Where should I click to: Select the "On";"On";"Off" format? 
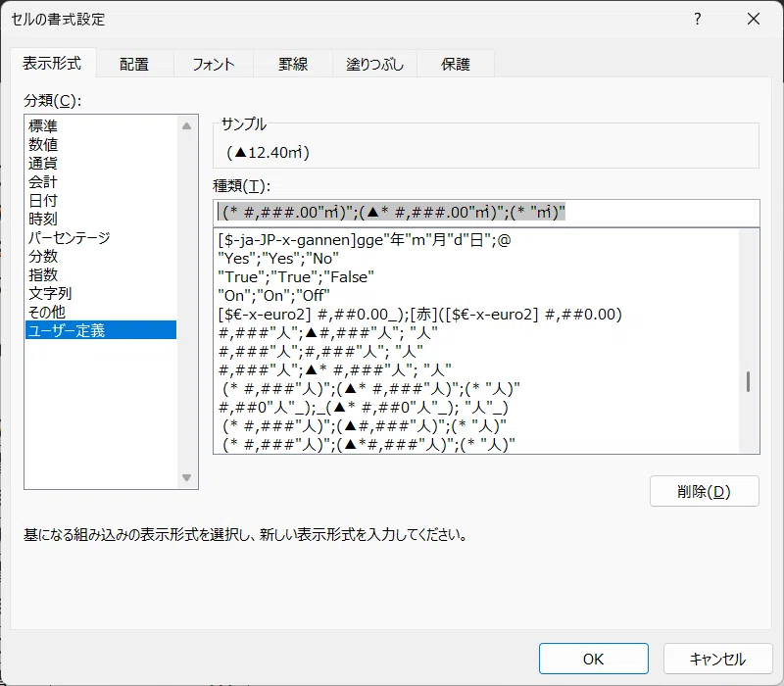tap(476, 296)
